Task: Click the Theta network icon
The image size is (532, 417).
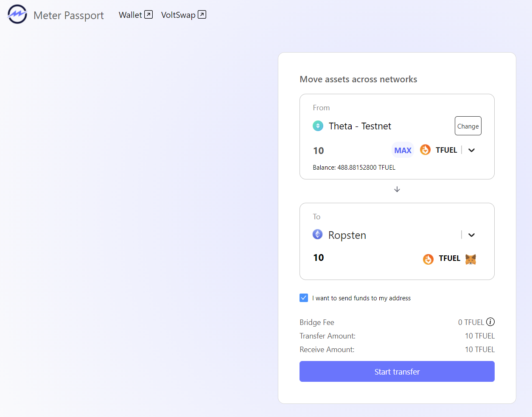Action: [x=318, y=126]
